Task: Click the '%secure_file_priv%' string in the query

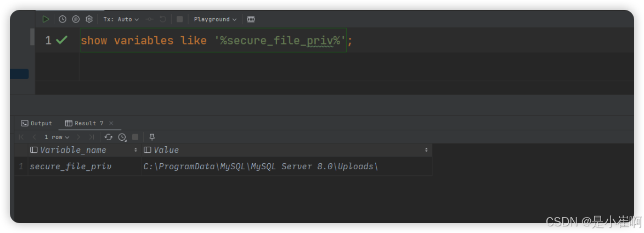Action: click(x=280, y=40)
